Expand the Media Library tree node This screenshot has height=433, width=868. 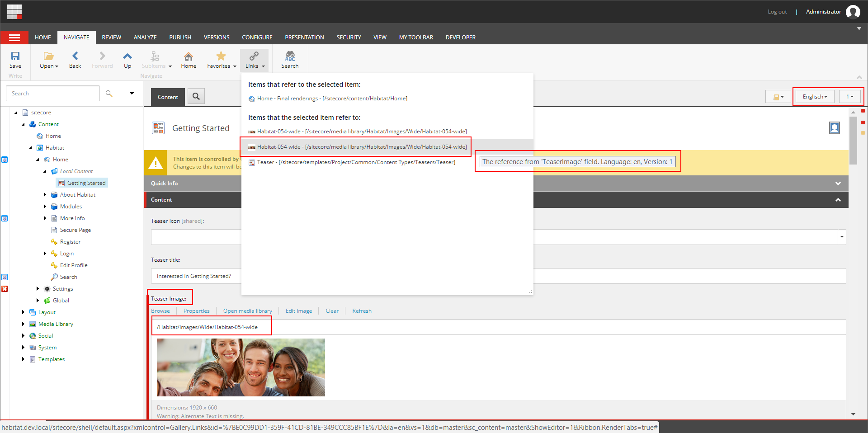coord(23,324)
